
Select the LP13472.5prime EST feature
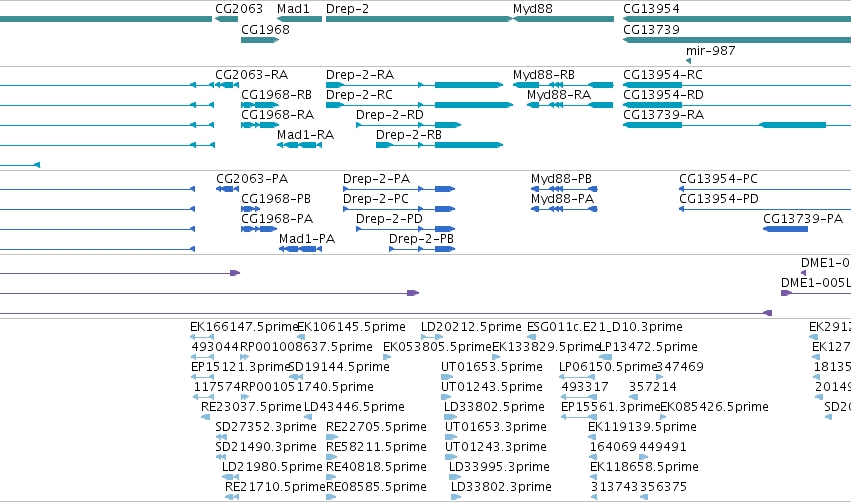605,357
